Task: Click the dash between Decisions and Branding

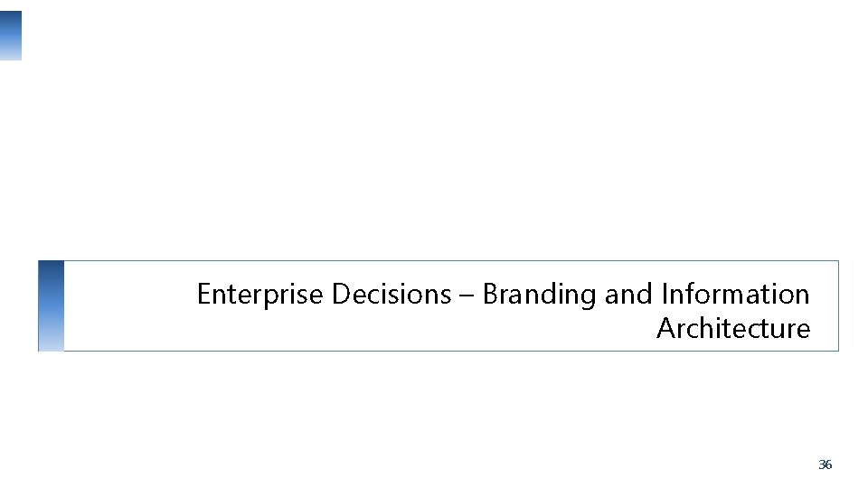Action: point(467,296)
